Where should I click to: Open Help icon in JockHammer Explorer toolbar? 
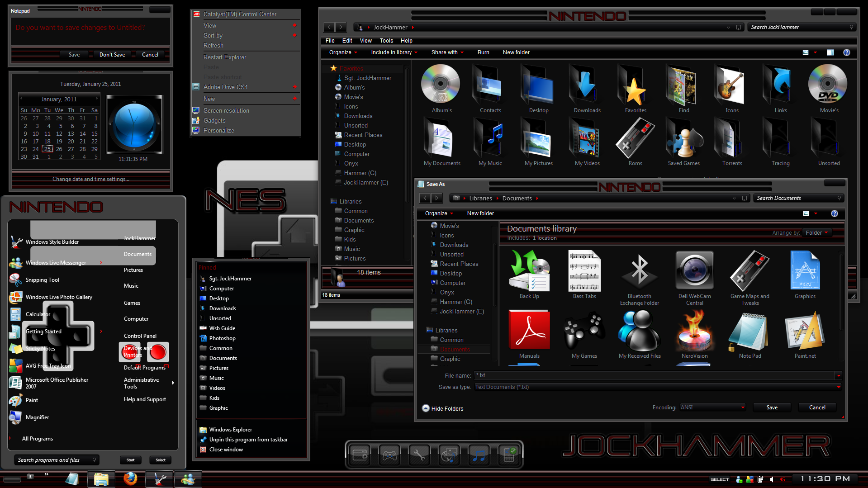(x=846, y=52)
